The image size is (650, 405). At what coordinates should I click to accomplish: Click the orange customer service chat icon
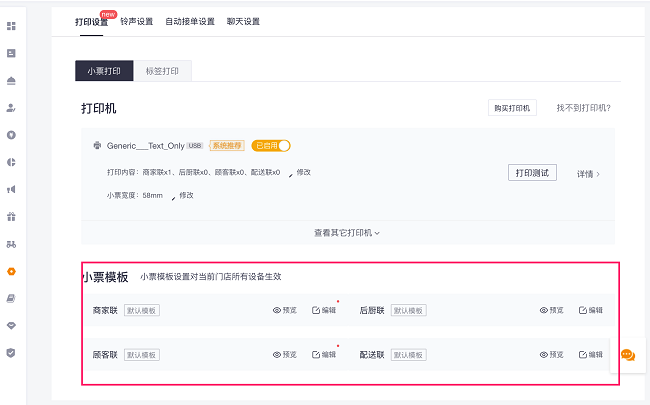pos(628,355)
